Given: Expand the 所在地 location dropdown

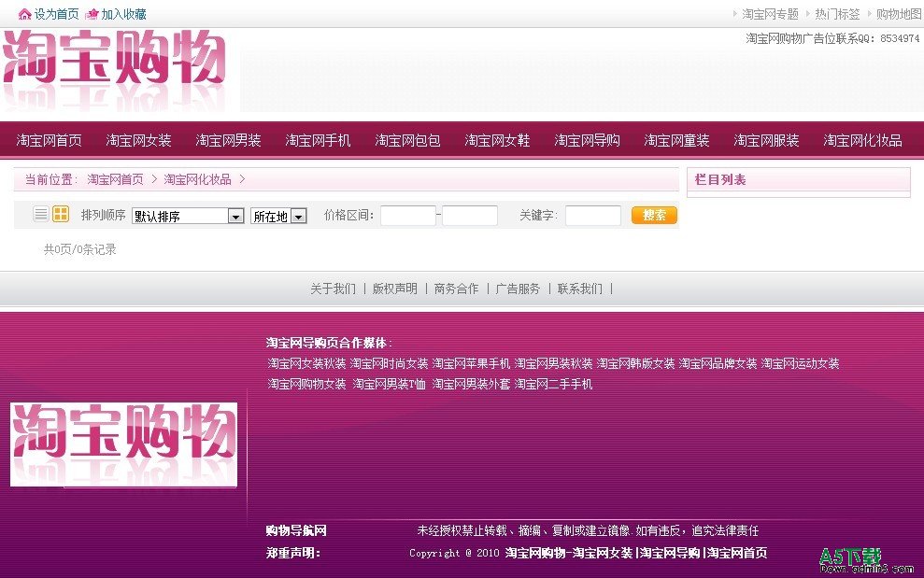Looking at the screenshot, I should 278,217.
